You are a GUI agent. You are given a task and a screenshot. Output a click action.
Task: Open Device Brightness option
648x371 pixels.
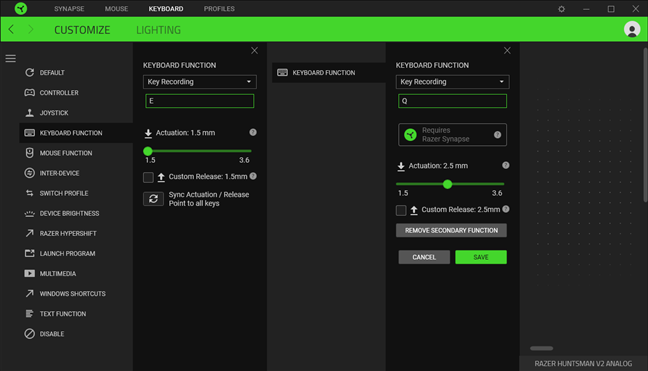click(76, 213)
